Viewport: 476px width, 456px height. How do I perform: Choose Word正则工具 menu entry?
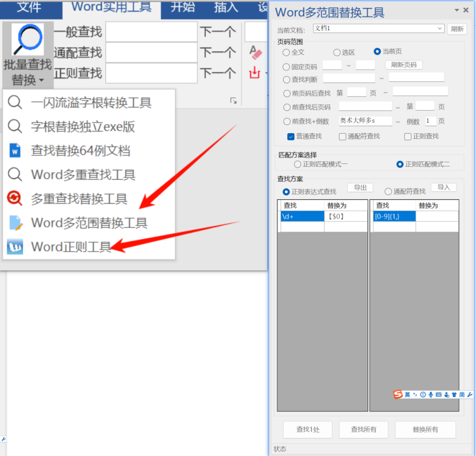click(x=89, y=247)
